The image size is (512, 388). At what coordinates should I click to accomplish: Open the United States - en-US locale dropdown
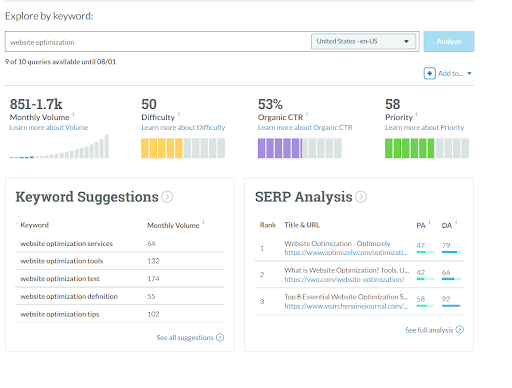(363, 41)
